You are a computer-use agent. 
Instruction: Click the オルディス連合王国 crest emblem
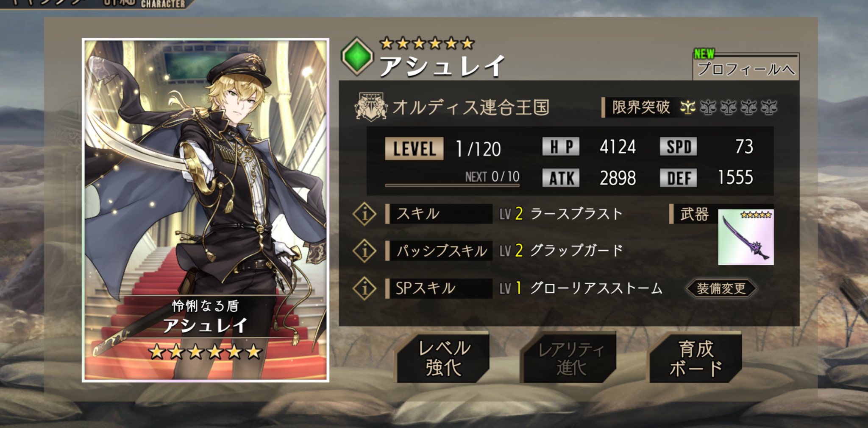coord(371,107)
